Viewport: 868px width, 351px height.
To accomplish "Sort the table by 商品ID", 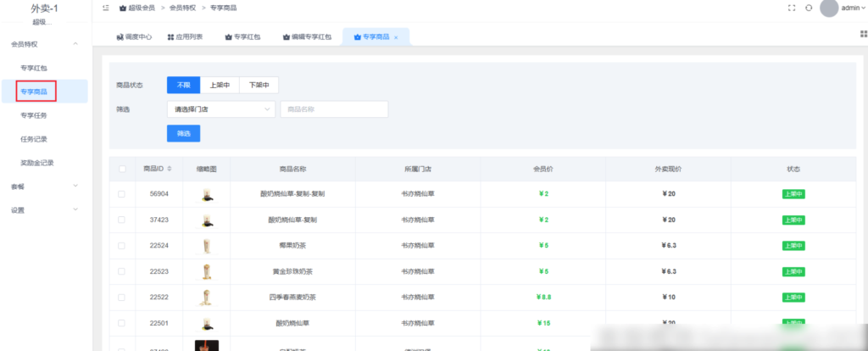I will [170, 169].
